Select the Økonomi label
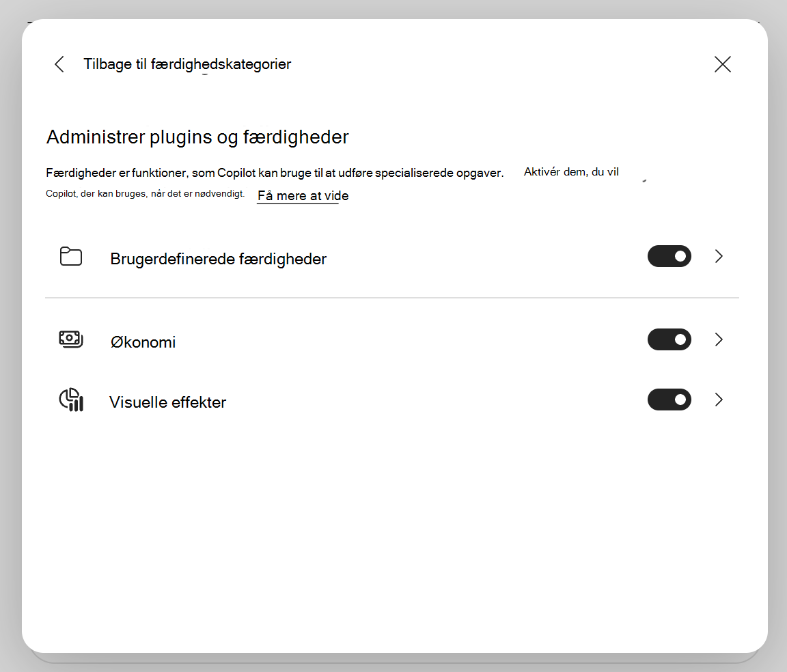 [143, 342]
